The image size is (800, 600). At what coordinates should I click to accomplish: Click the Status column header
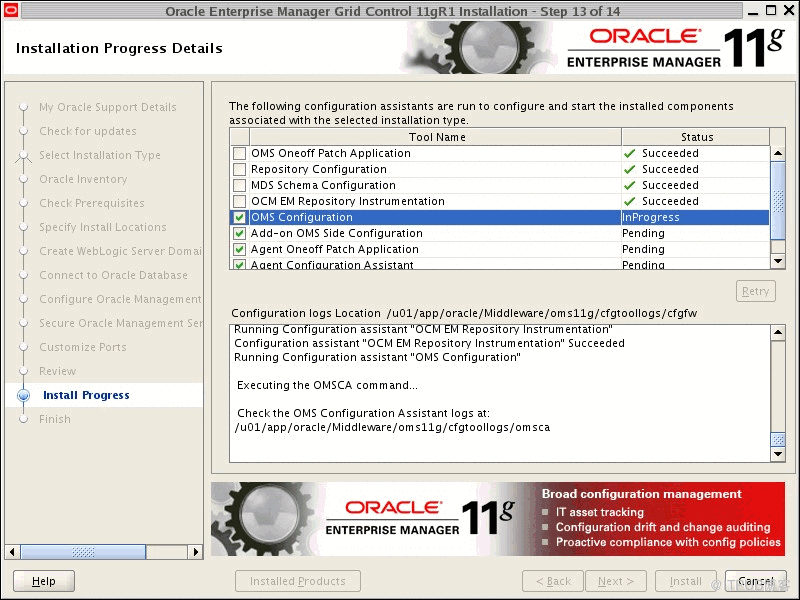pyautogui.click(x=696, y=137)
